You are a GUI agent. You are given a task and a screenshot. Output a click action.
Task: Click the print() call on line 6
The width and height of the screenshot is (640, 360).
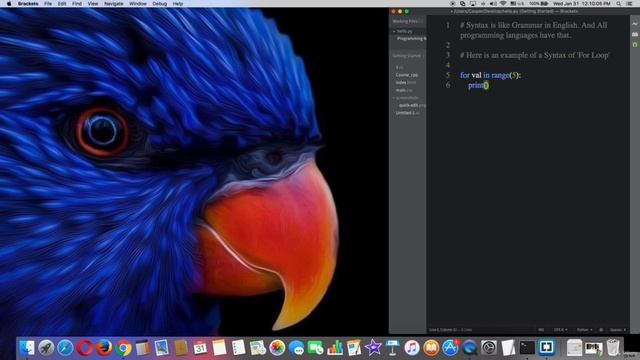click(x=478, y=85)
